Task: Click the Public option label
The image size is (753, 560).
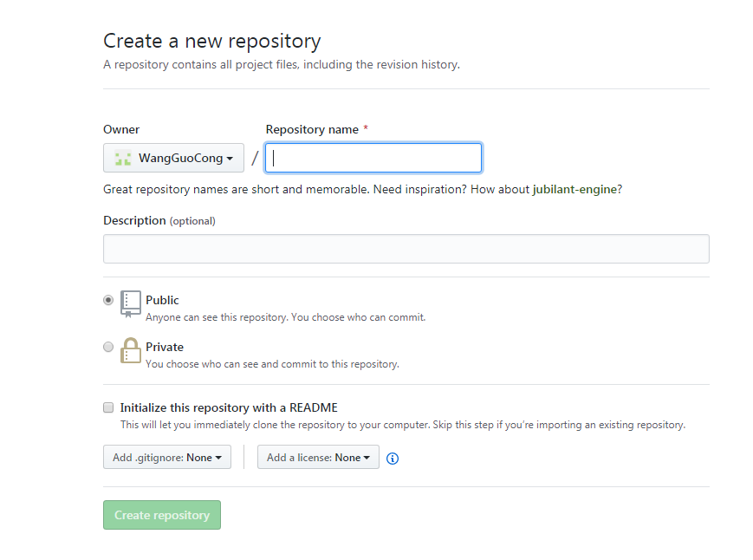Action: [162, 300]
